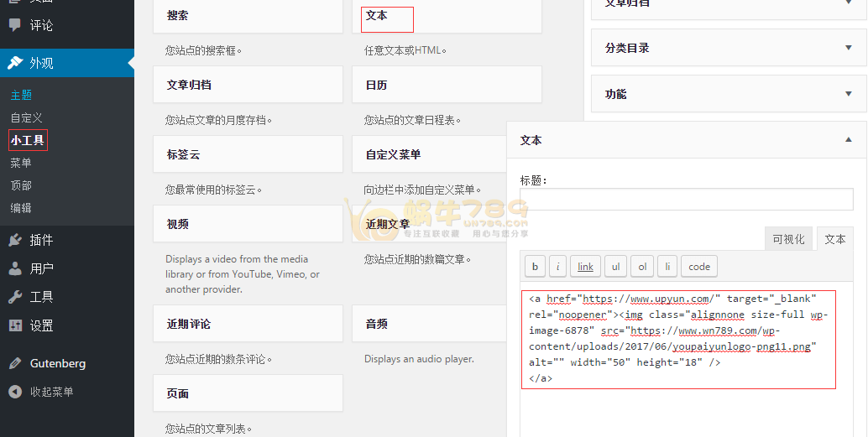Expand the 分类目录 widget panel
The image size is (868, 437).
coord(848,48)
